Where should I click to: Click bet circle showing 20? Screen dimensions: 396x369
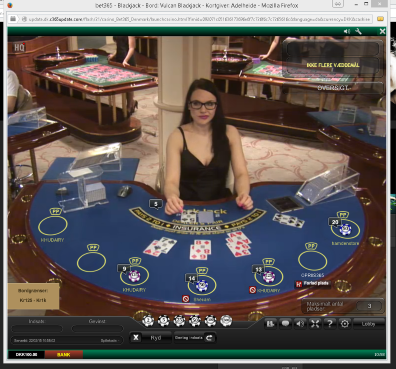tap(345, 229)
